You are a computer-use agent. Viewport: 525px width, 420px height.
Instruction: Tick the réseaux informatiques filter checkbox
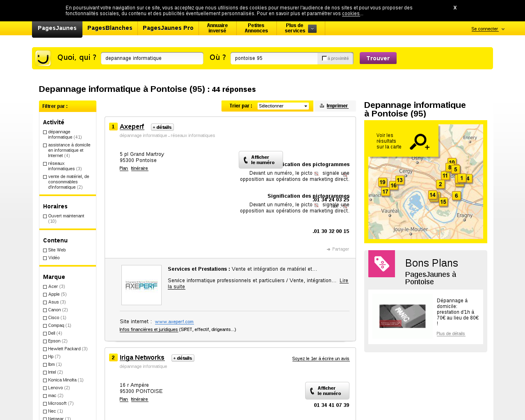coord(45,164)
